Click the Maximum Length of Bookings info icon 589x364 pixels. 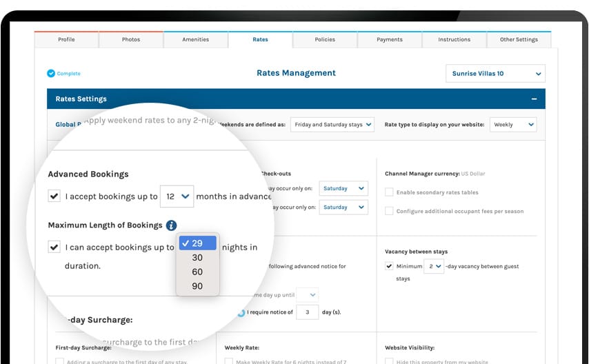tap(171, 225)
